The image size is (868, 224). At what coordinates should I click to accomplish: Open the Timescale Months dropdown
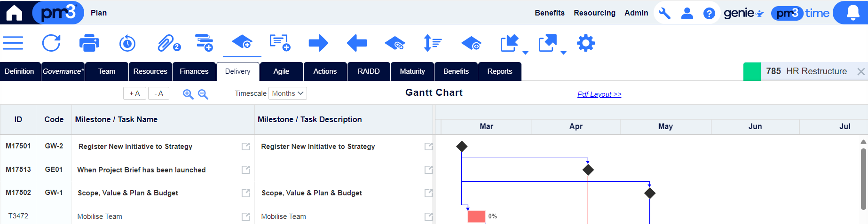pyautogui.click(x=288, y=93)
